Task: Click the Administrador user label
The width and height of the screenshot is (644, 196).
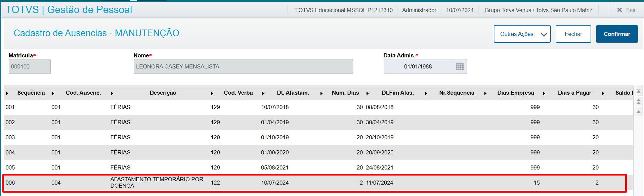Action: point(419,10)
